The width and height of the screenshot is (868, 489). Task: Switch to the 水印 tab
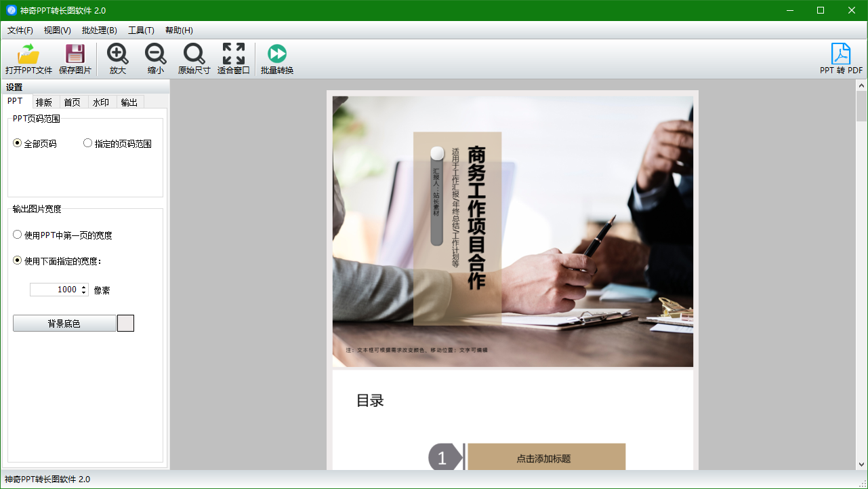point(101,102)
